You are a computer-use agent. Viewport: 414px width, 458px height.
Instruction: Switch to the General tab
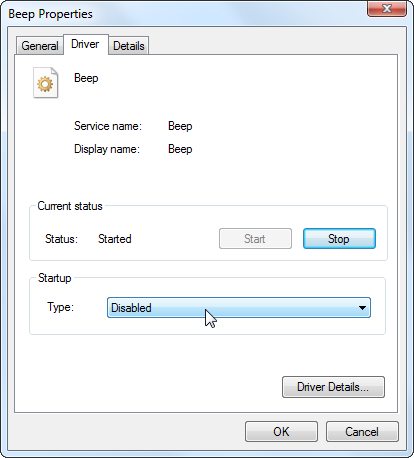40,46
